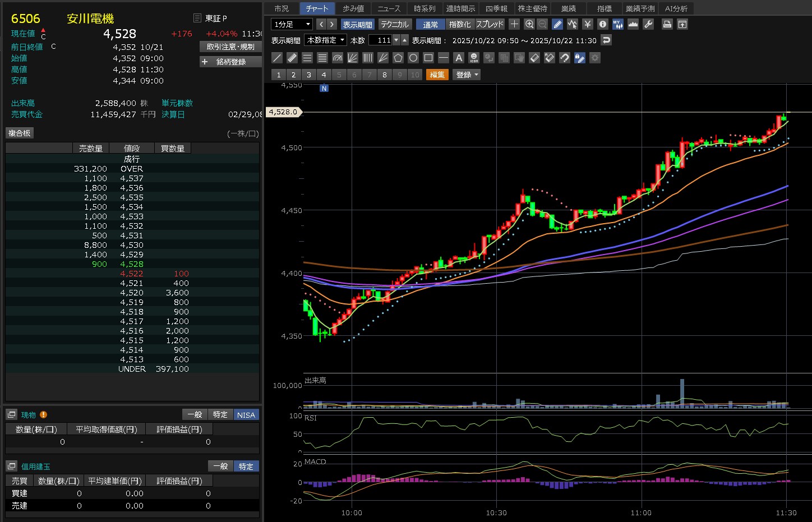The height and width of the screenshot is (522, 812).
Task: Click the print chart icon
Action: [x=667, y=24]
